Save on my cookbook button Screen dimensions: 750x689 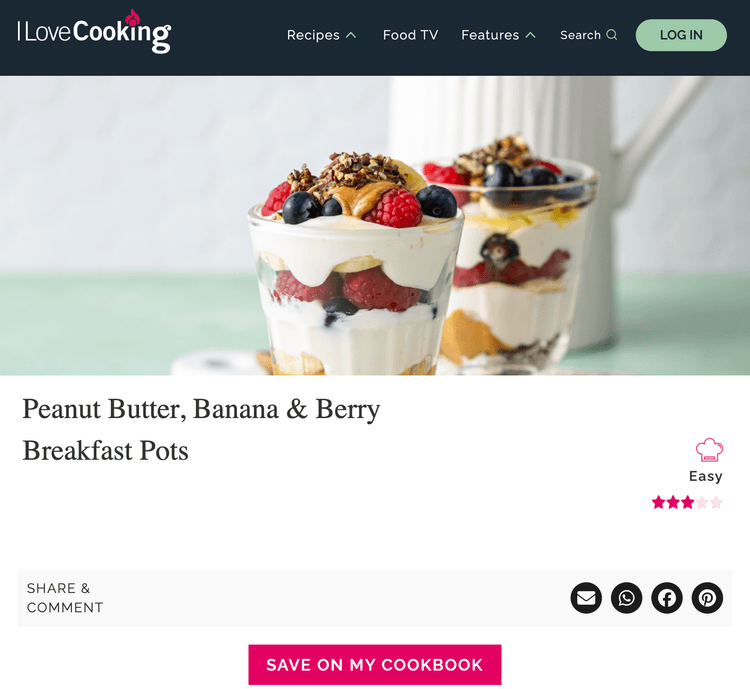click(375, 665)
